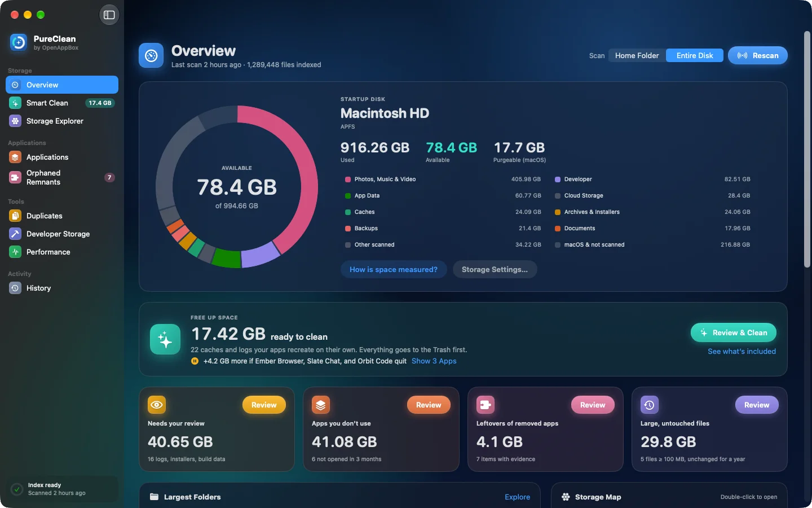Click the History clock icon

[15, 288]
